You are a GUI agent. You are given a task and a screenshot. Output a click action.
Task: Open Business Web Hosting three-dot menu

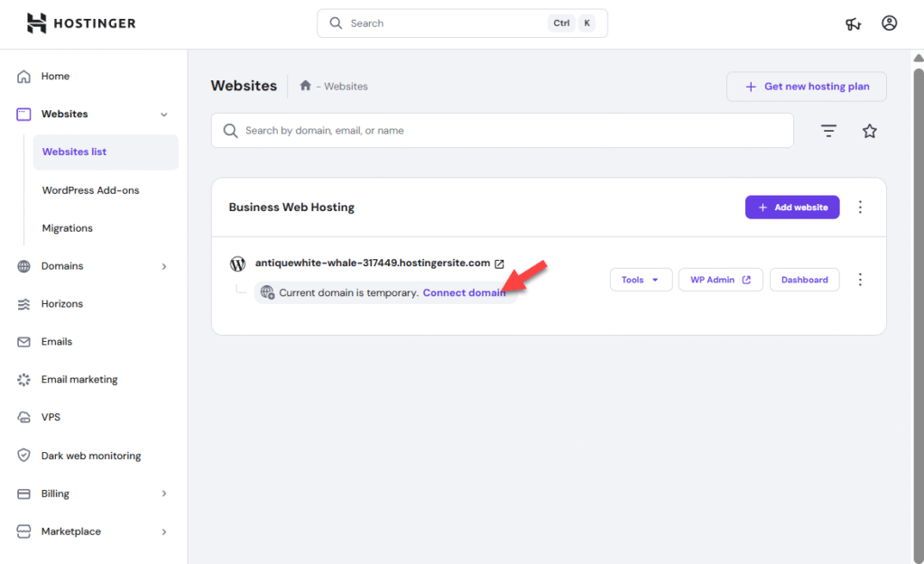pyautogui.click(x=860, y=208)
